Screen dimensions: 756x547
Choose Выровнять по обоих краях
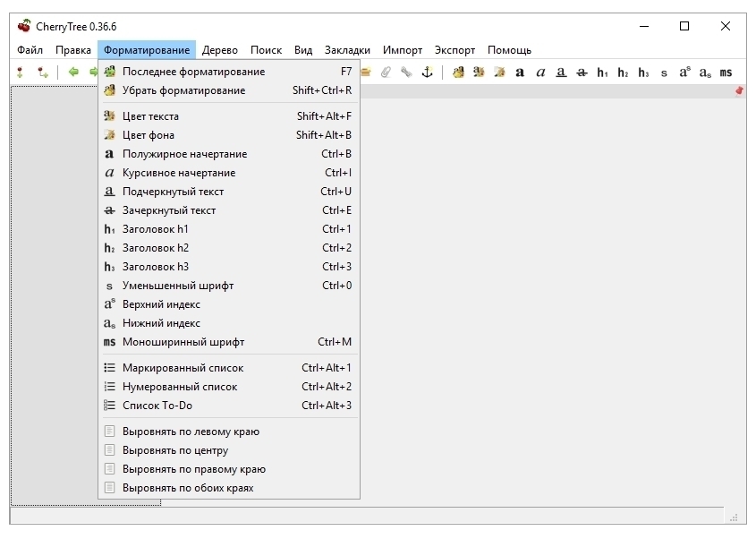coord(228,488)
